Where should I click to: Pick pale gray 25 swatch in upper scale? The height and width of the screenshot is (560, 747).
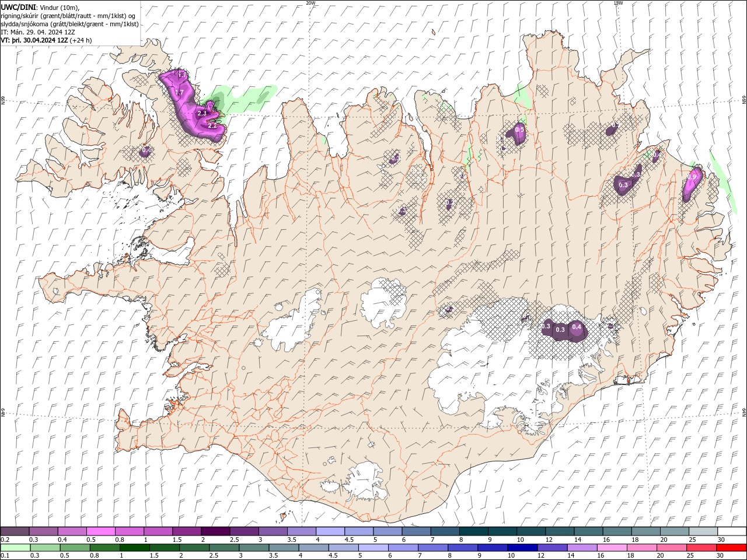(703, 531)
